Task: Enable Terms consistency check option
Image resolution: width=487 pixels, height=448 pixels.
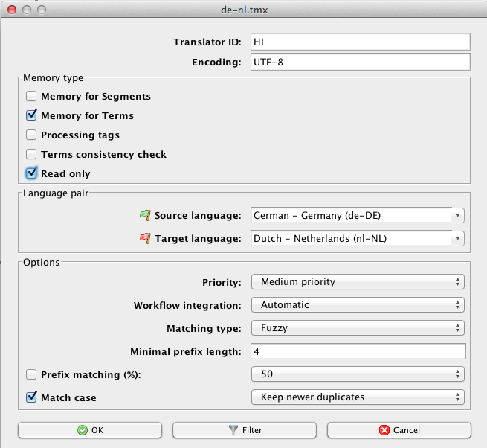Action: pyautogui.click(x=31, y=154)
